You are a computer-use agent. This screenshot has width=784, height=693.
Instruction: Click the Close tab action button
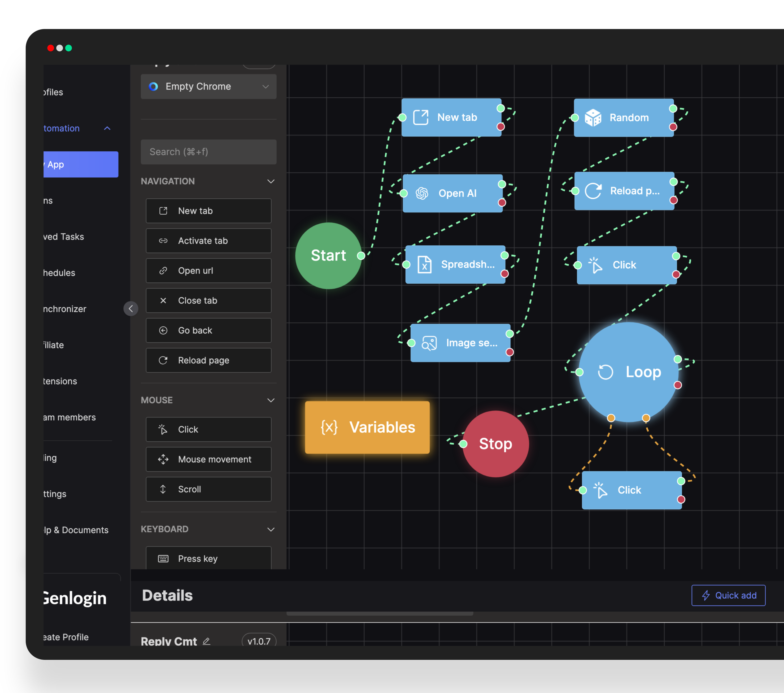[208, 301]
